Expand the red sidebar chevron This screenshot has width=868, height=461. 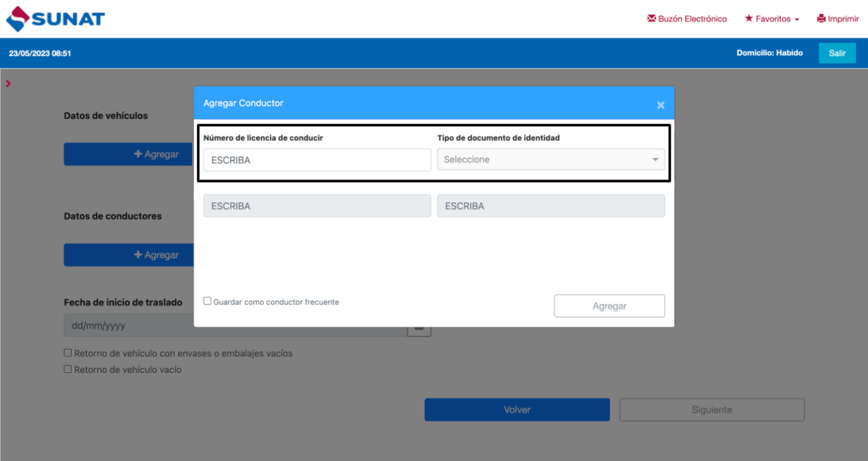click(x=8, y=84)
